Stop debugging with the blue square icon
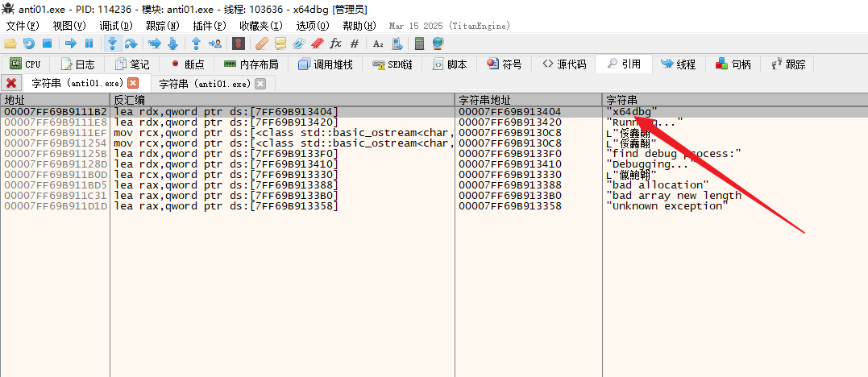The width and height of the screenshot is (868, 377). pos(47,43)
